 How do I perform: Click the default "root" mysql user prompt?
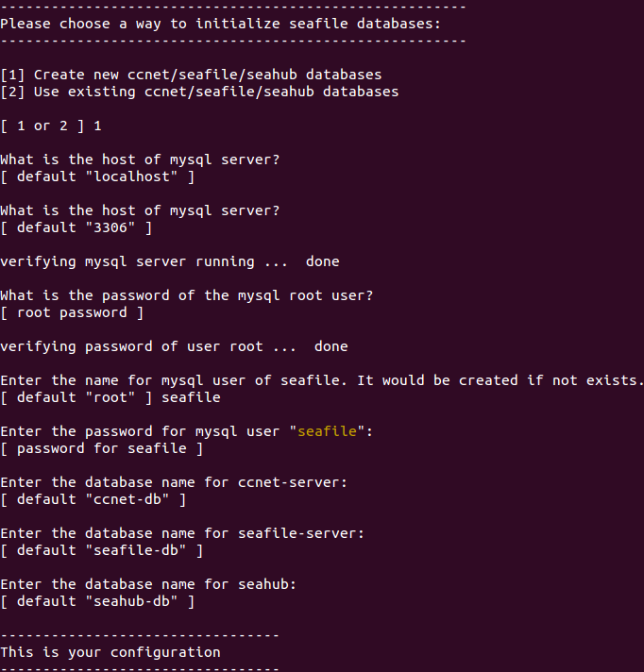(110, 397)
